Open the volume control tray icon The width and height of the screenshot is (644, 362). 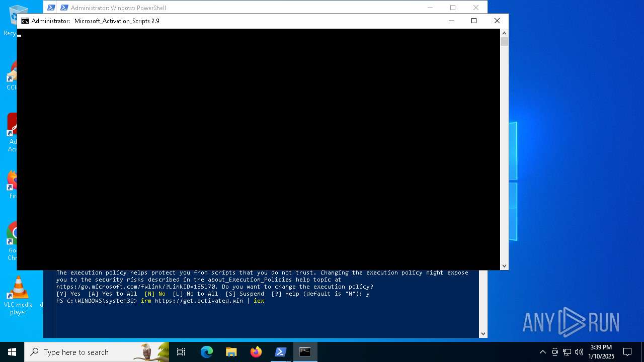coord(579,352)
